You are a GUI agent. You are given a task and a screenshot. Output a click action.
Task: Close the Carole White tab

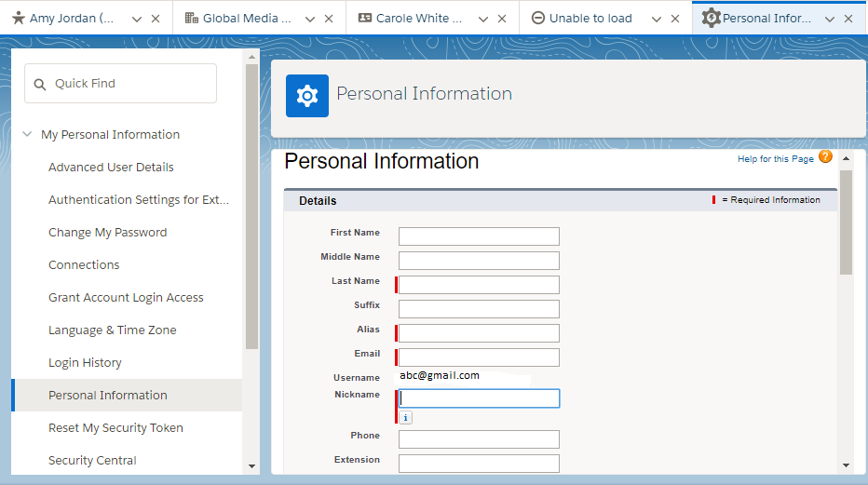coord(502,19)
